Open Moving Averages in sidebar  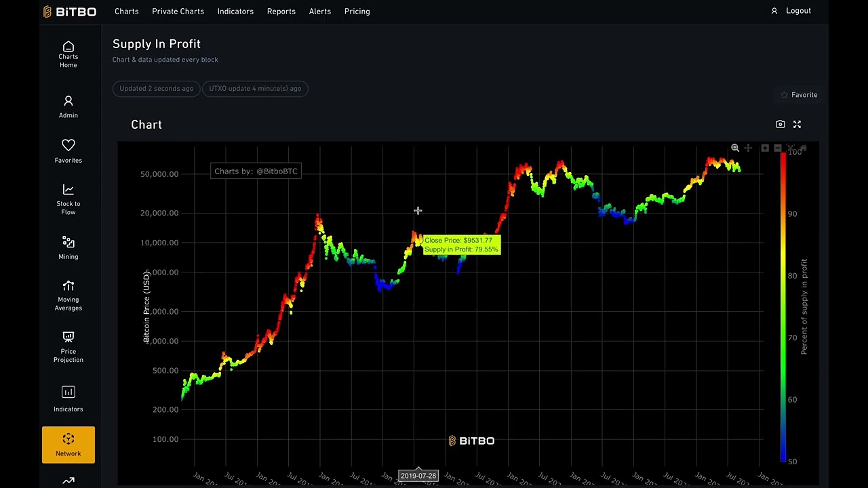click(x=68, y=296)
